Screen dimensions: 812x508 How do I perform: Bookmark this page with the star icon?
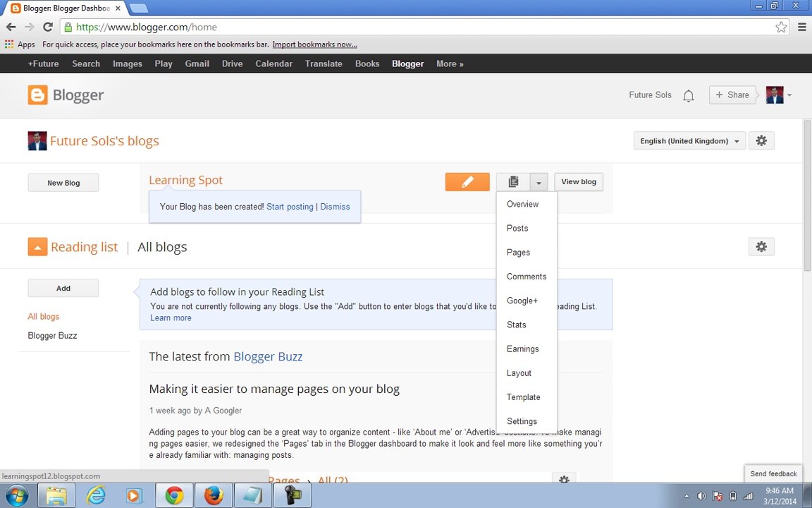pos(781,27)
